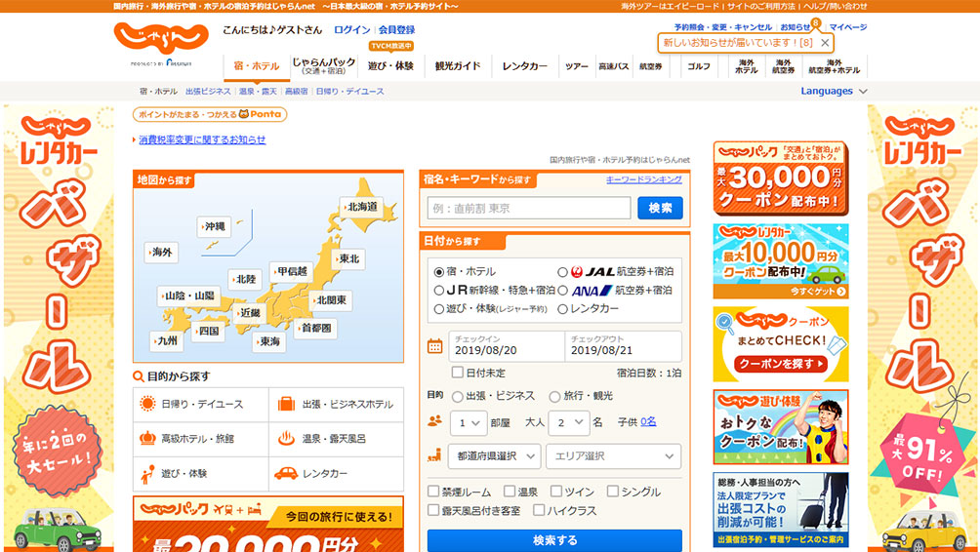Screen dimensions: 980x552
Task: Check the ハイクラス option
Action: tap(539, 510)
